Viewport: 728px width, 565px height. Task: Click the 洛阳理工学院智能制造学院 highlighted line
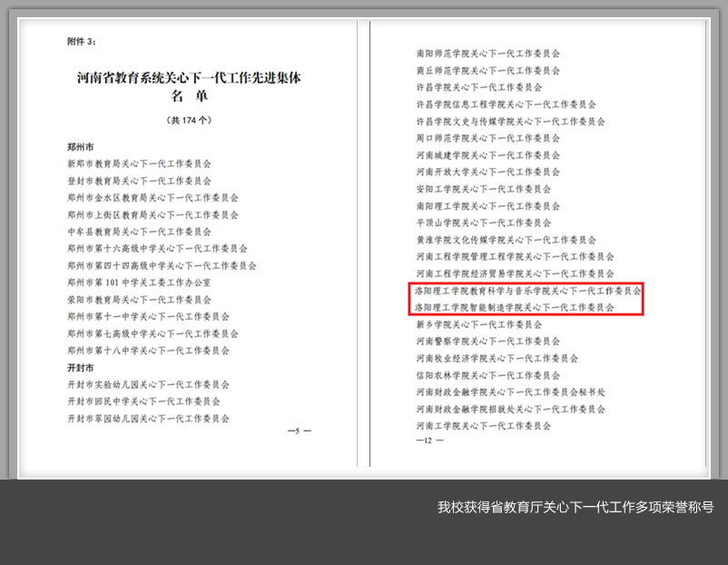[x=514, y=308]
